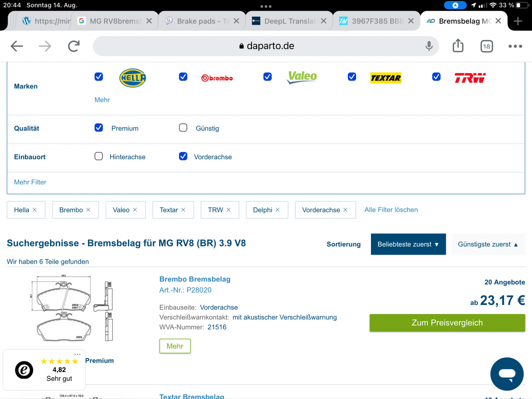
Task: Close the MG RV8brems Google tab
Action: [149, 21]
